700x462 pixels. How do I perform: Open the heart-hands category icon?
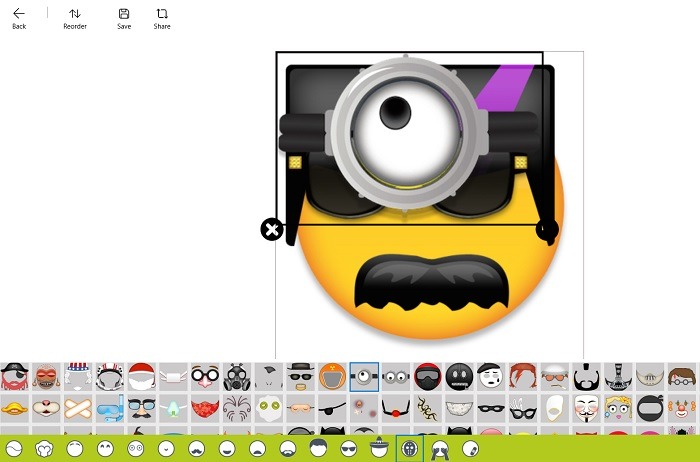(44, 448)
